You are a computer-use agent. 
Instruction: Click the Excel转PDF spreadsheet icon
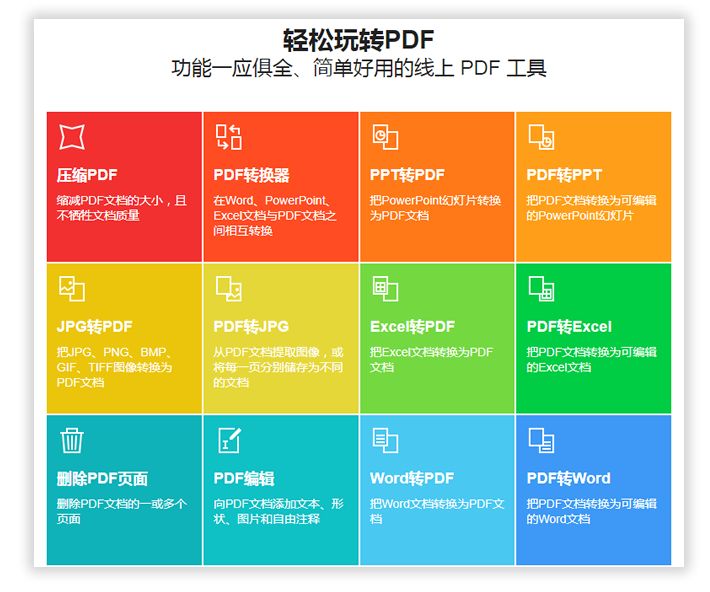(385, 288)
